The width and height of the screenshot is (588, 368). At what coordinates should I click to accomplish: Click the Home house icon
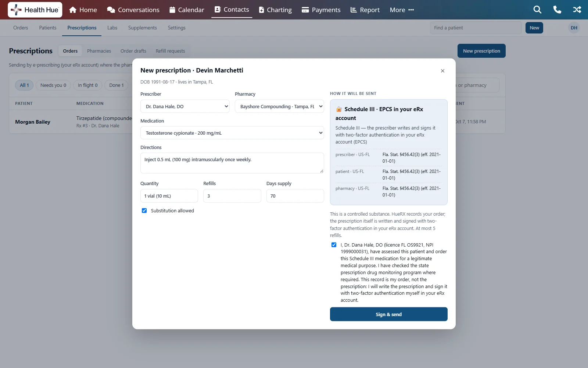73,10
